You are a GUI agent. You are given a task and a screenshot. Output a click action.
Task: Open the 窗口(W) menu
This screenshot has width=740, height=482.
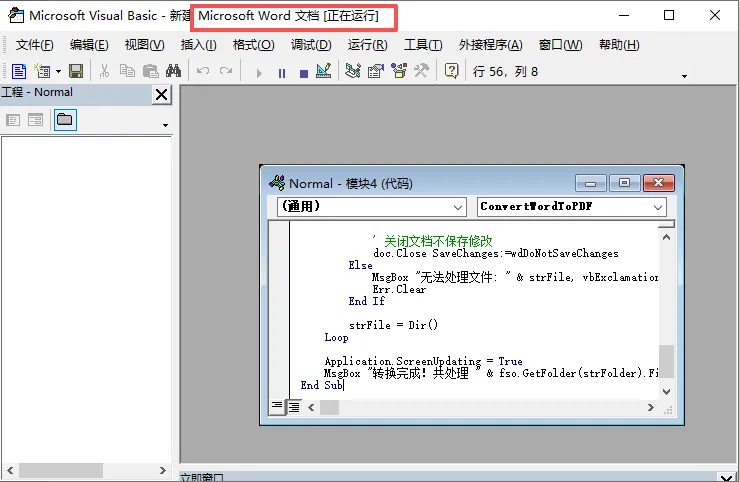(561, 45)
